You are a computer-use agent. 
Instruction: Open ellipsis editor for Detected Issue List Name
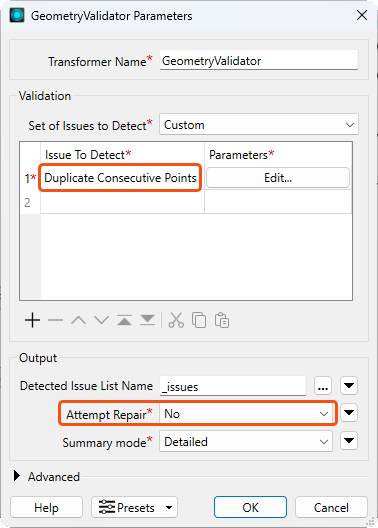(323, 386)
